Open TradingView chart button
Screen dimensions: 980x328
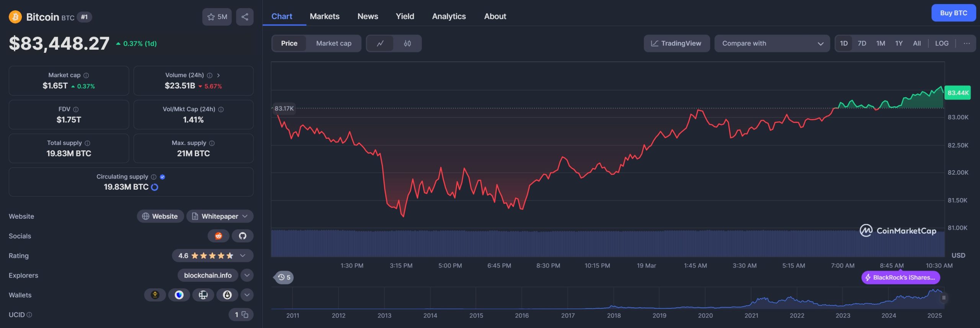(x=676, y=43)
